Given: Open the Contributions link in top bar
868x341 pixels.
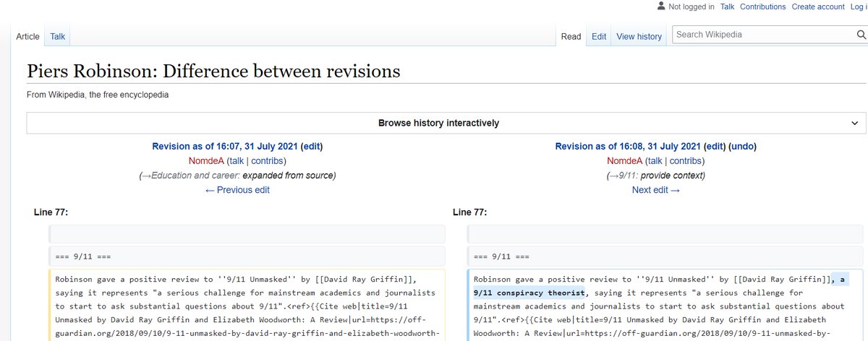Looking at the screenshot, I should click(x=762, y=7).
